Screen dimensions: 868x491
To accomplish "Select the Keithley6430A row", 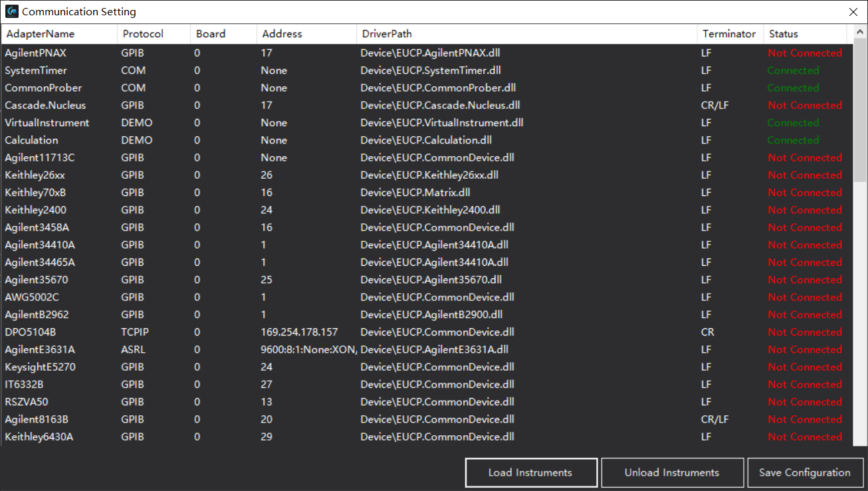I will pyautogui.click(x=39, y=437).
